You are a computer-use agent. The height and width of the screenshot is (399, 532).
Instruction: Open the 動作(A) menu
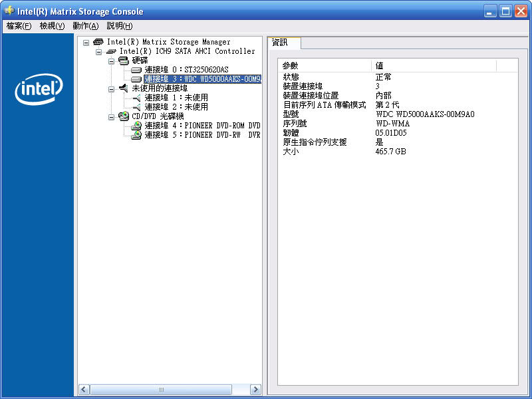(x=86, y=26)
